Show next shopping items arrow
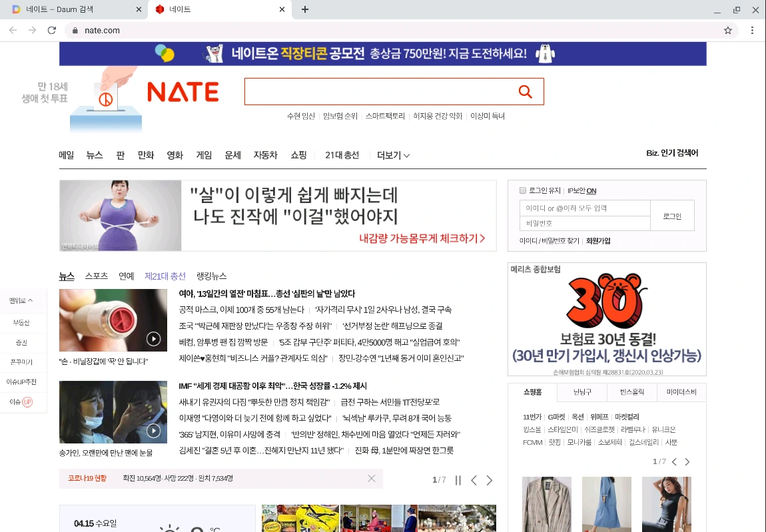766x532 pixels. click(x=687, y=461)
